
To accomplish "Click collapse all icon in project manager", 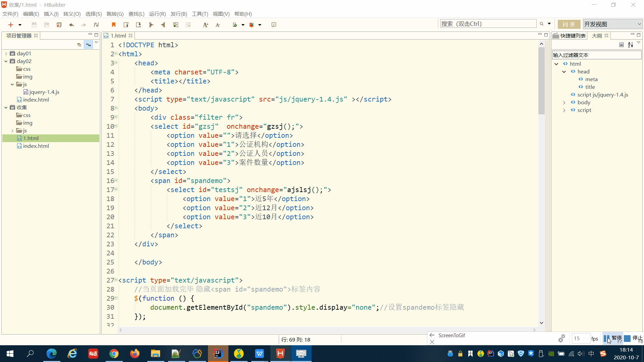I will (79, 45).
